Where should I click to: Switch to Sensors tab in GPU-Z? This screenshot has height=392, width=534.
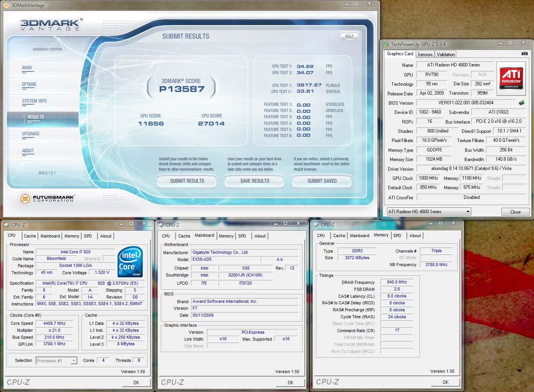click(425, 54)
